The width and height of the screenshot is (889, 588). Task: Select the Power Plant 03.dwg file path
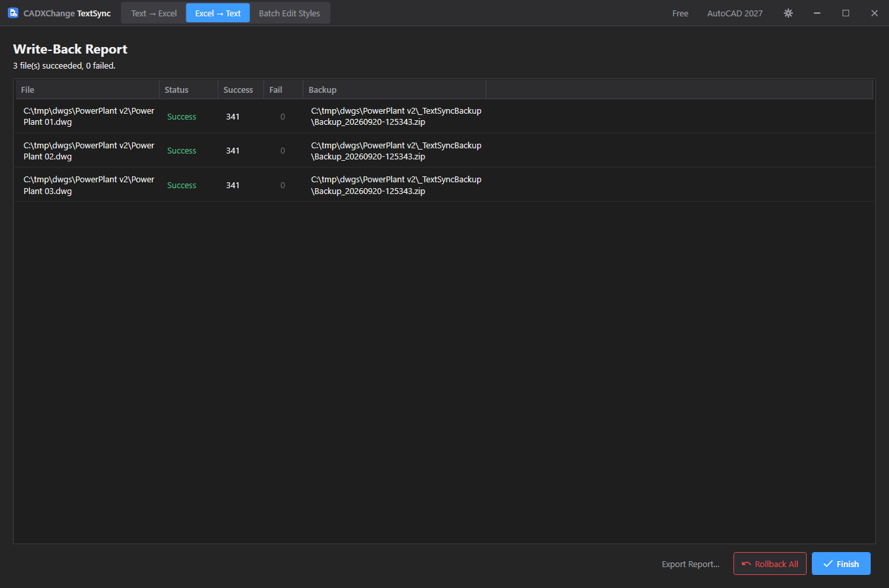tap(89, 185)
